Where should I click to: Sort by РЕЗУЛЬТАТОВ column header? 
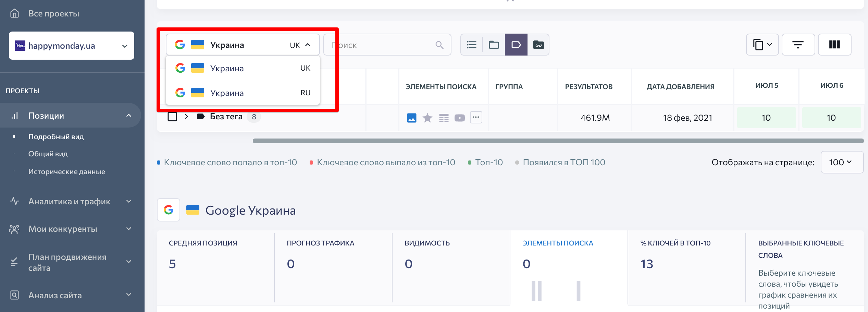click(x=589, y=87)
